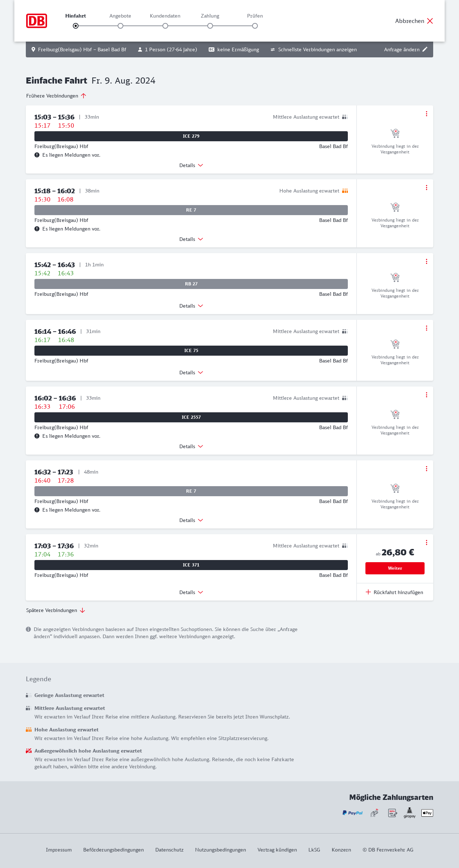
Task: Open three-dot menu for ICE 371 connection
Action: pos(426,542)
